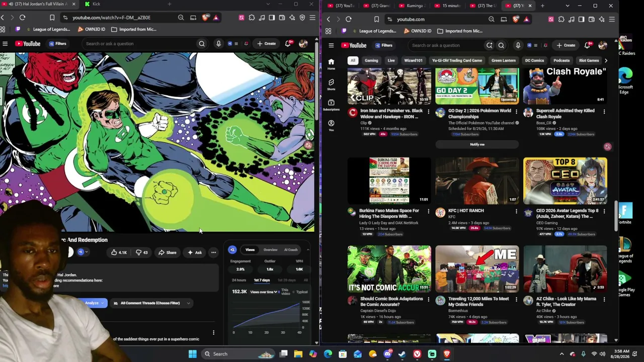Viewport: 644px width, 362px height.
Task: Select the Podcasts filter chip
Action: pyautogui.click(x=561, y=60)
